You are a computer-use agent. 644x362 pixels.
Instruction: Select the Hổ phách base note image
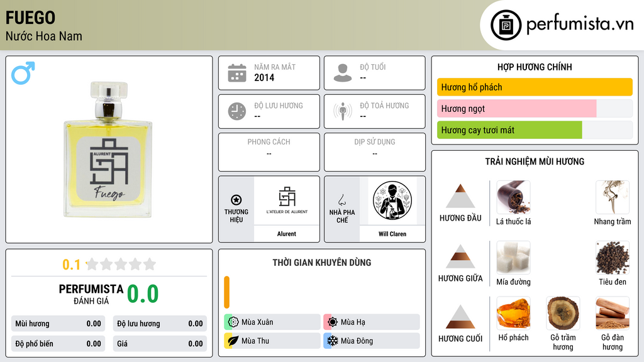[x=513, y=314]
